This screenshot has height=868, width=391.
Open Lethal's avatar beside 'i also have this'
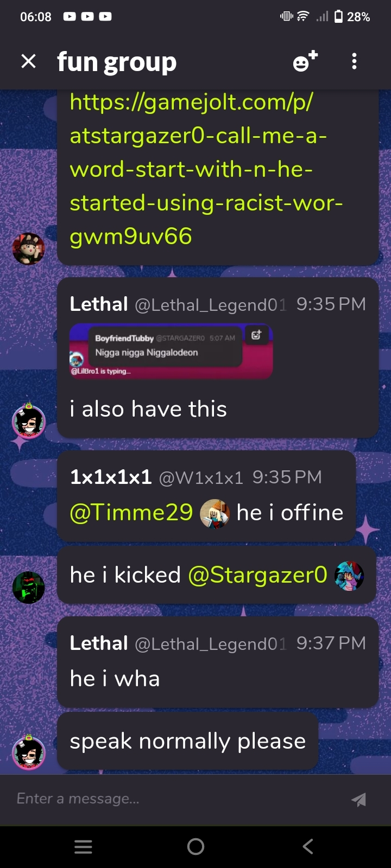[x=28, y=422]
